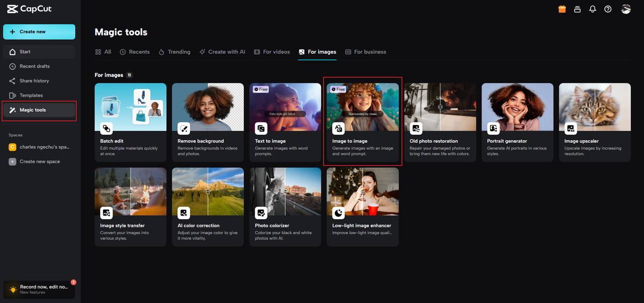Click the Free badge on Text to image
Screen dimensions: 644x303
coord(261,89)
